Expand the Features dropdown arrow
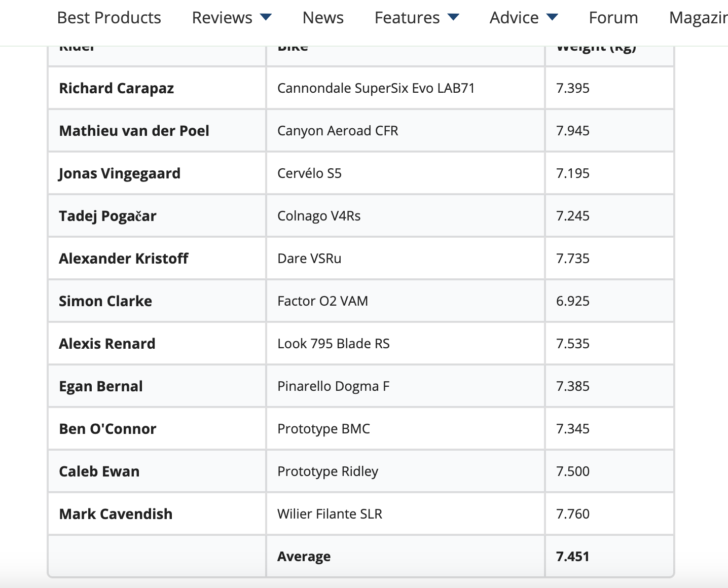 coord(453,17)
